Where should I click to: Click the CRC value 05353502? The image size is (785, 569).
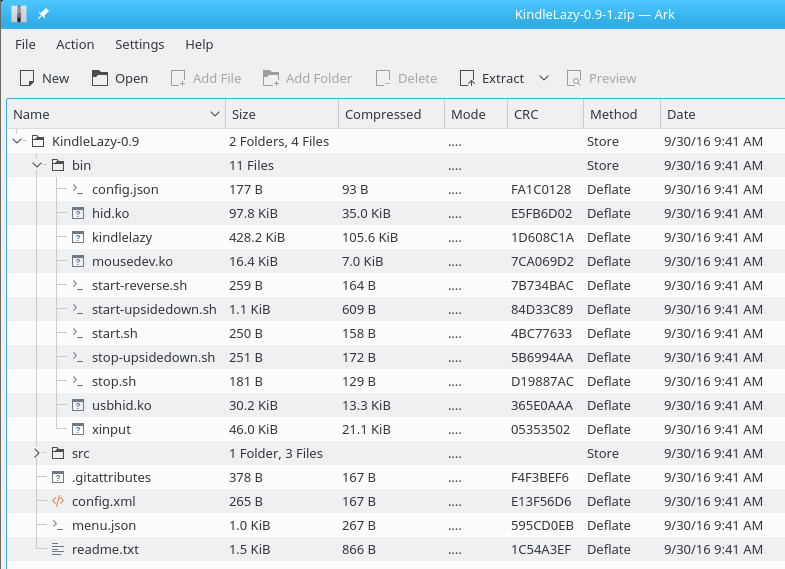click(540, 429)
